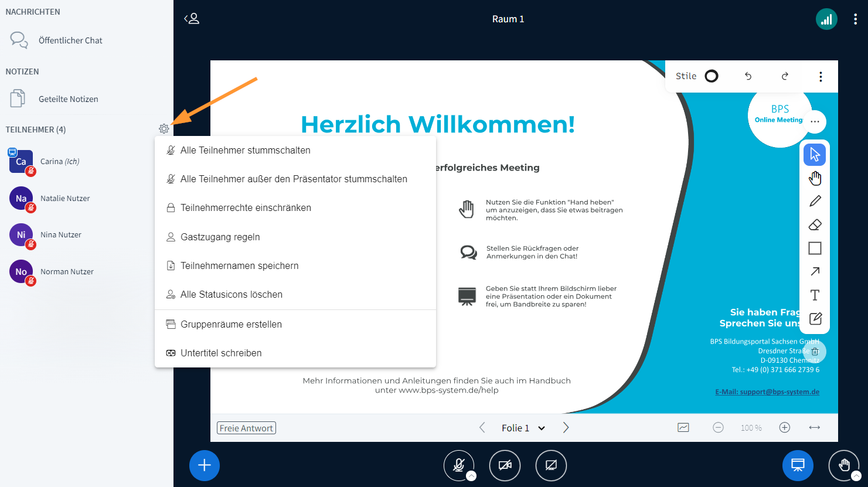Screen dimensions: 868x487
Task: Open the Geteilte Notizen panel
Action: 69,98
